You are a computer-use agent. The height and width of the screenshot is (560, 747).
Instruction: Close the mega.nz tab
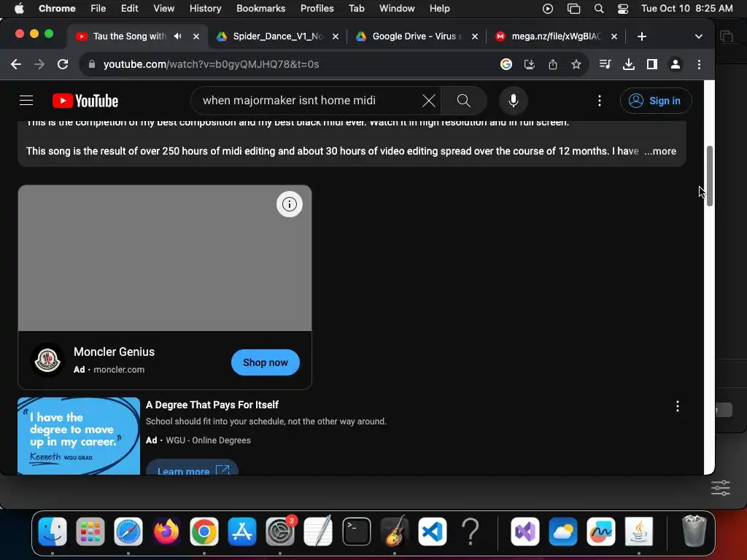[614, 36]
